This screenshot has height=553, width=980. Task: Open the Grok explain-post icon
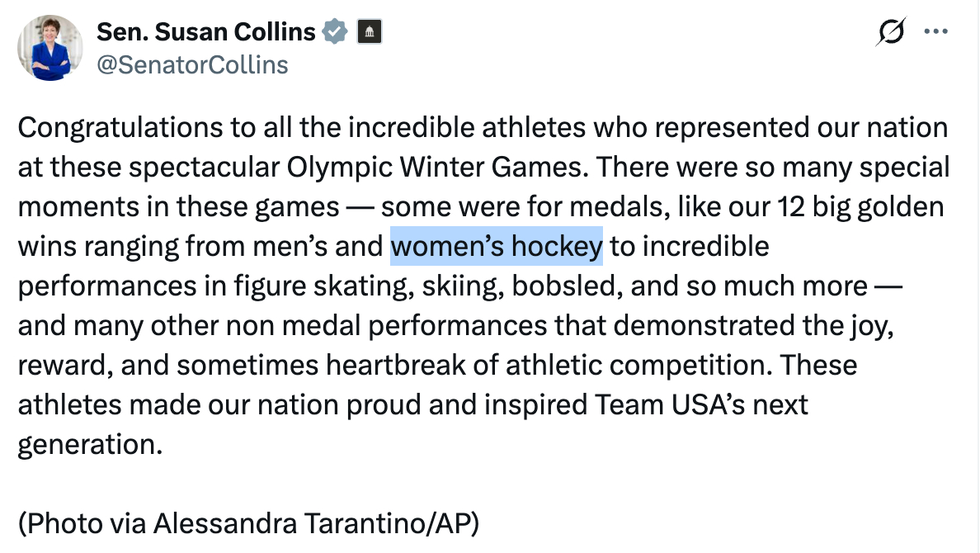click(x=892, y=32)
